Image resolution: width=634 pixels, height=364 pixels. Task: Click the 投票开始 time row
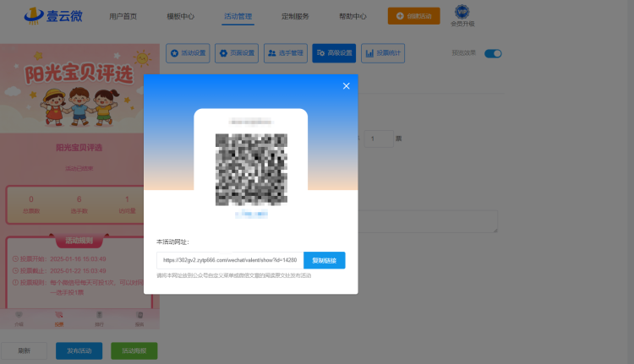click(x=59, y=259)
